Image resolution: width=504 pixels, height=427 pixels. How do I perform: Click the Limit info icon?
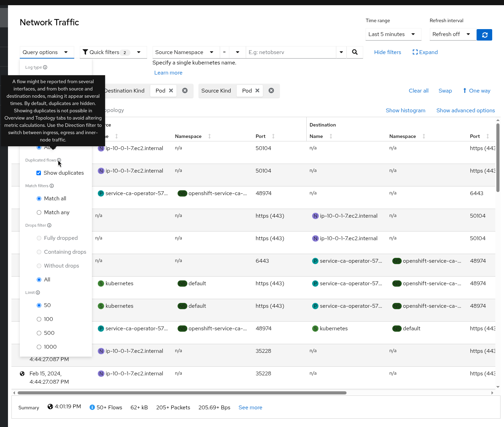tap(38, 293)
